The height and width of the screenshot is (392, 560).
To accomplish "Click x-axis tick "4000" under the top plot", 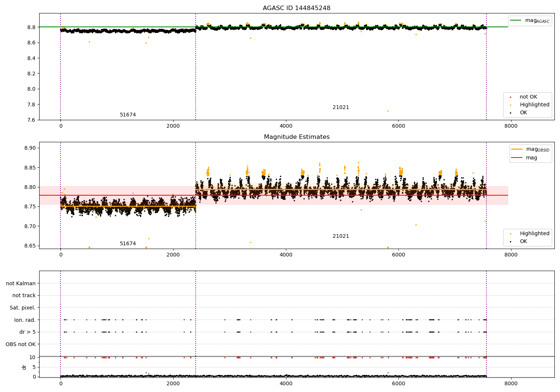I will (x=286, y=126).
